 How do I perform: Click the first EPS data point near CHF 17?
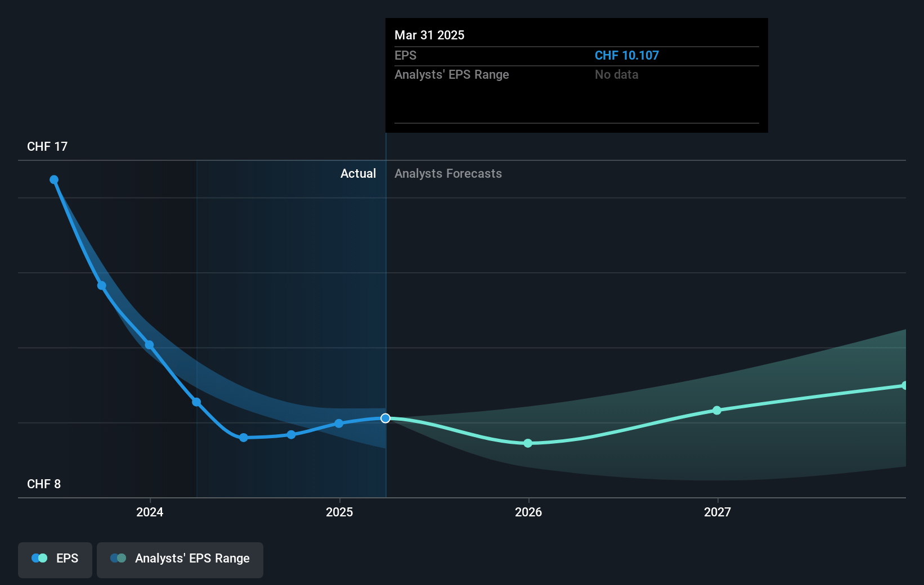(54, 179)
